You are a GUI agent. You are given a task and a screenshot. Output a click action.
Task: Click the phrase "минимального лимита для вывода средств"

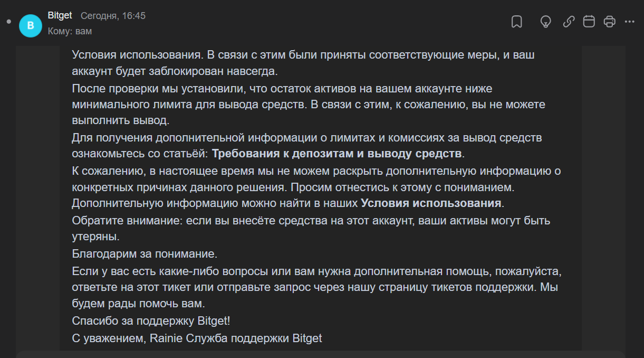coord(185,105)
